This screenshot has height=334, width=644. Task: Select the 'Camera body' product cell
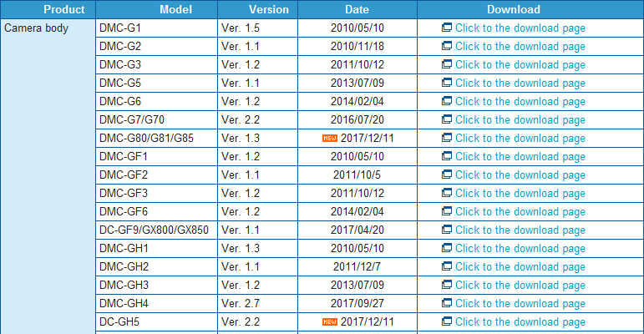(48, 177)
